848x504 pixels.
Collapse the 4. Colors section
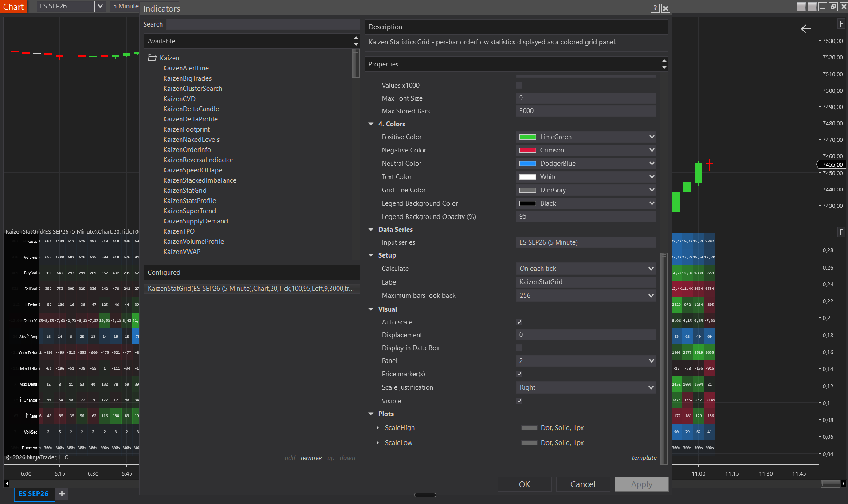click(x=371, y=124)
